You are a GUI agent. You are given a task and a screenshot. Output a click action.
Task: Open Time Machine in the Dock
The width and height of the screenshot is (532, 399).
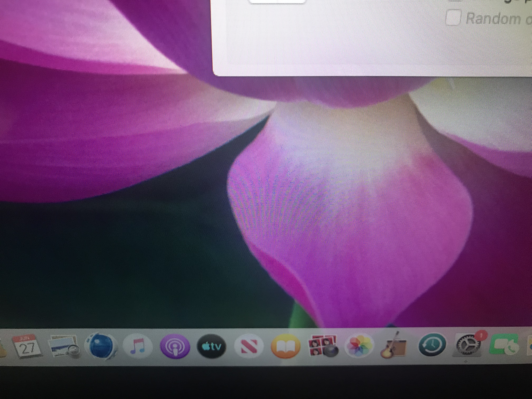432,345
